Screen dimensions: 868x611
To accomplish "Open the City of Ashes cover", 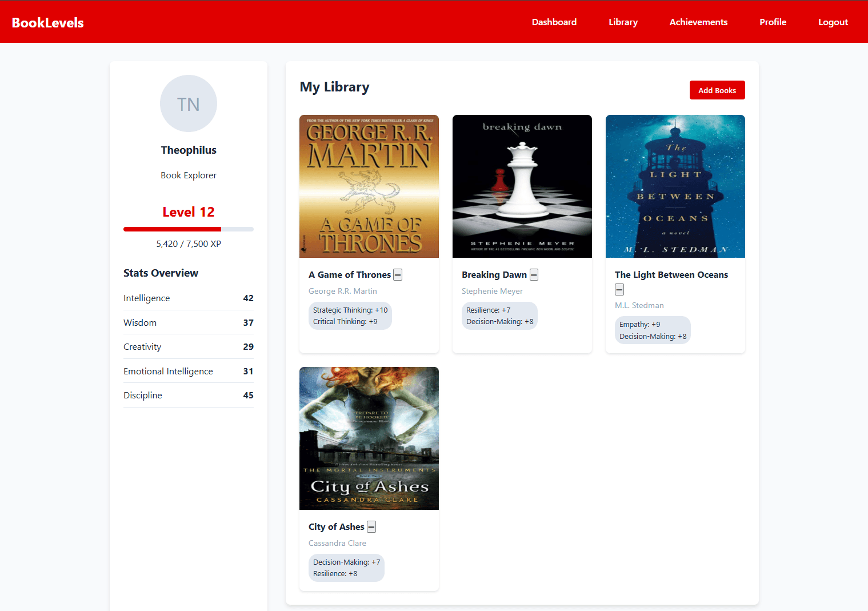I will 369,438.
